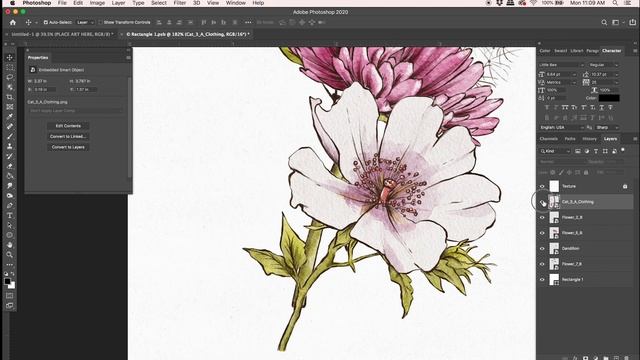This screenshot has height=360, width=640.
Task: Open the Auto-Select Layer dropdown
Action: [x=85, y=22]
